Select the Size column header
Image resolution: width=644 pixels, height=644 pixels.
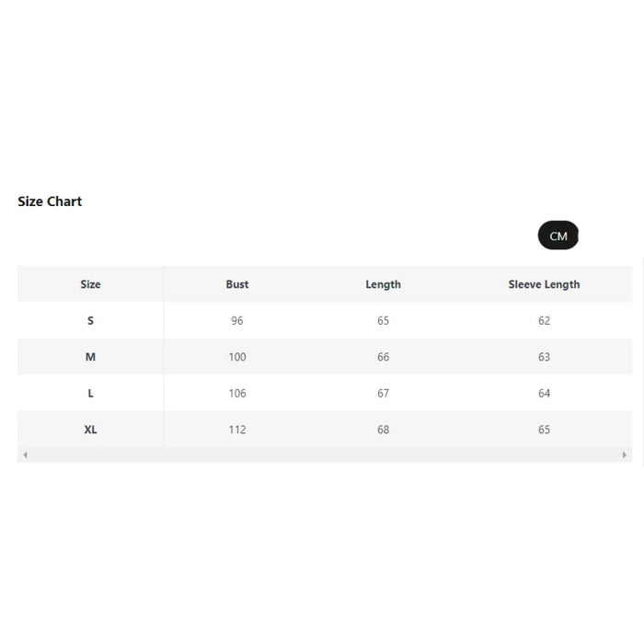pos(90,284)
